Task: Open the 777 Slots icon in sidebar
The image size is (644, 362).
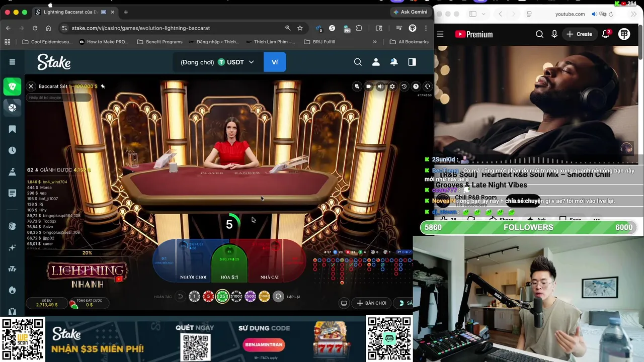Action: click(x=12, y=269)
